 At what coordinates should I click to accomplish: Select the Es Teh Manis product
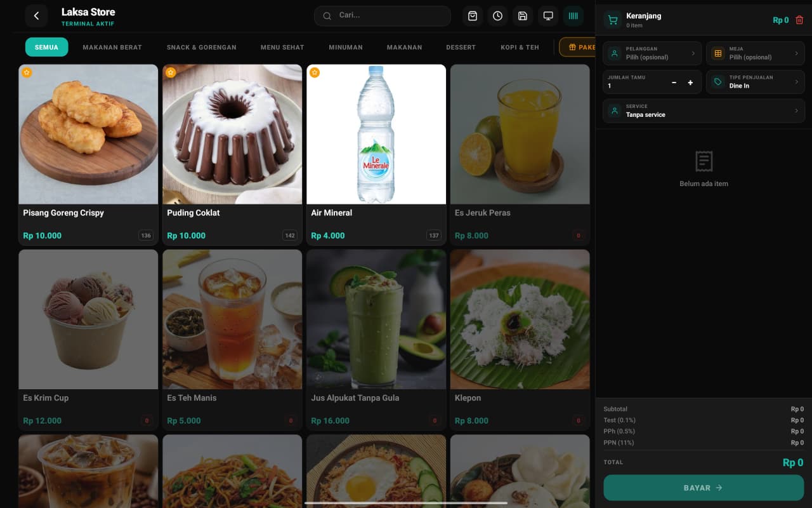[x=232, y=340]
